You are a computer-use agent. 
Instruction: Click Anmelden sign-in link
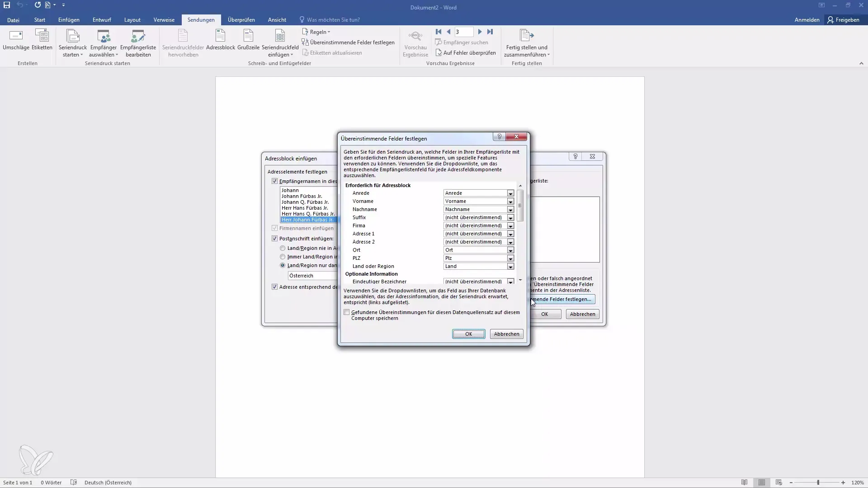point(807,20)
